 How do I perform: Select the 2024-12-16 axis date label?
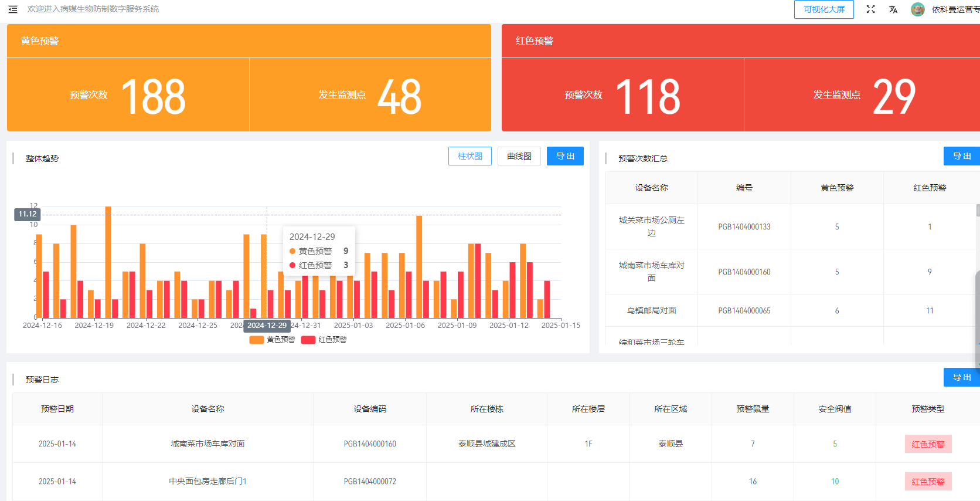42,326
